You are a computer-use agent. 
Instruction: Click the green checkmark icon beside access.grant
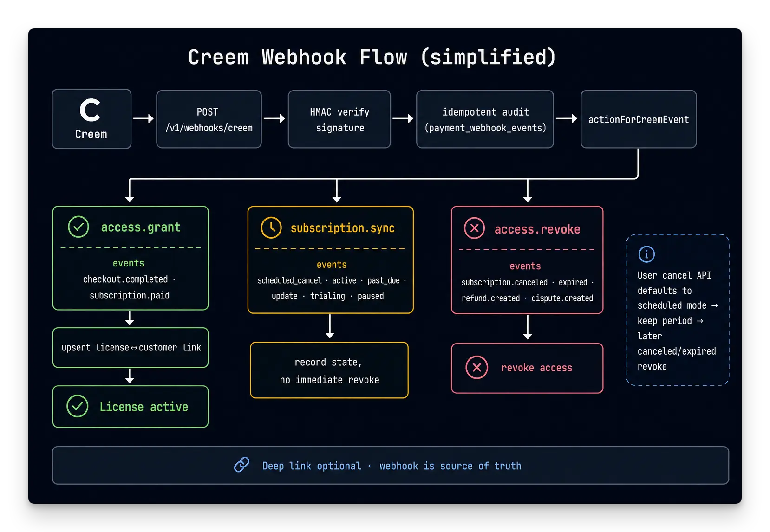point(78,227)
